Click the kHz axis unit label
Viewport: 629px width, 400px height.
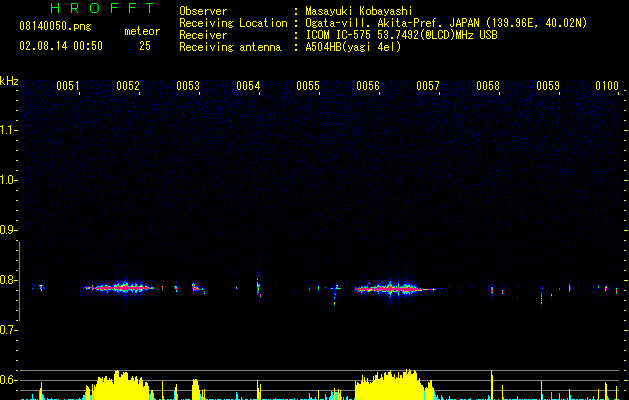click(x=9, y=81)
